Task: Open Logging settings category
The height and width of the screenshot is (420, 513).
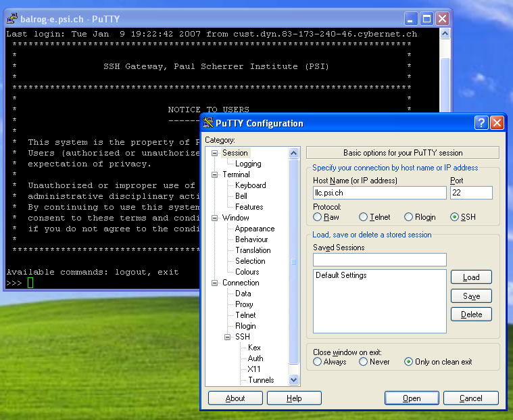Action: click(x=248, y=164)
